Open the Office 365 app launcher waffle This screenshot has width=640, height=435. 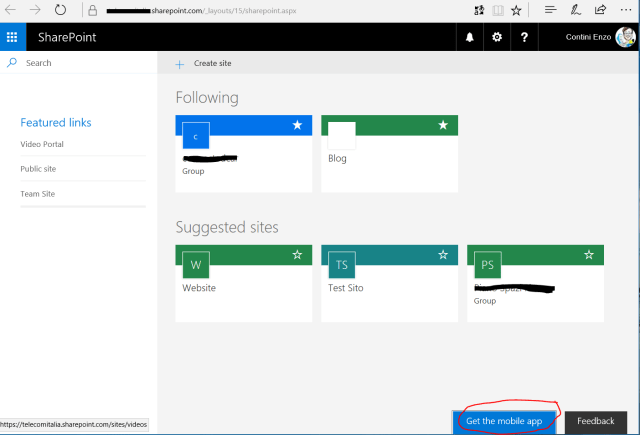click(x=12, y=37)
